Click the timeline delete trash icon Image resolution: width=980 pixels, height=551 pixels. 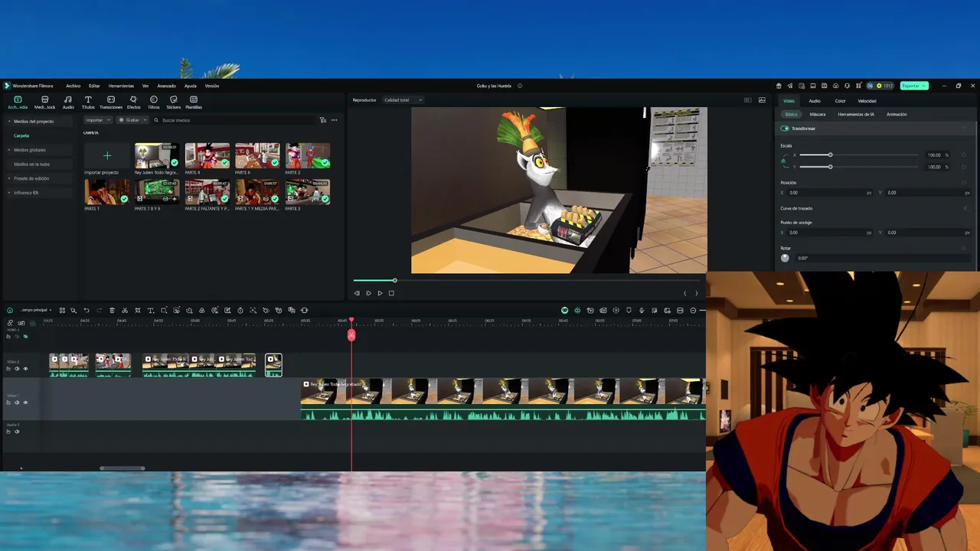[112, 310]
